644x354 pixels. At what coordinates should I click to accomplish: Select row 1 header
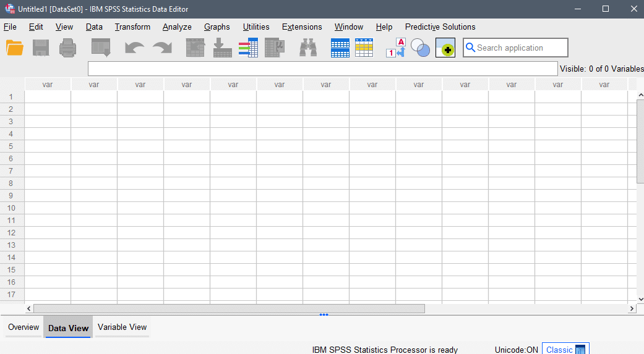(x=11, y=97)
